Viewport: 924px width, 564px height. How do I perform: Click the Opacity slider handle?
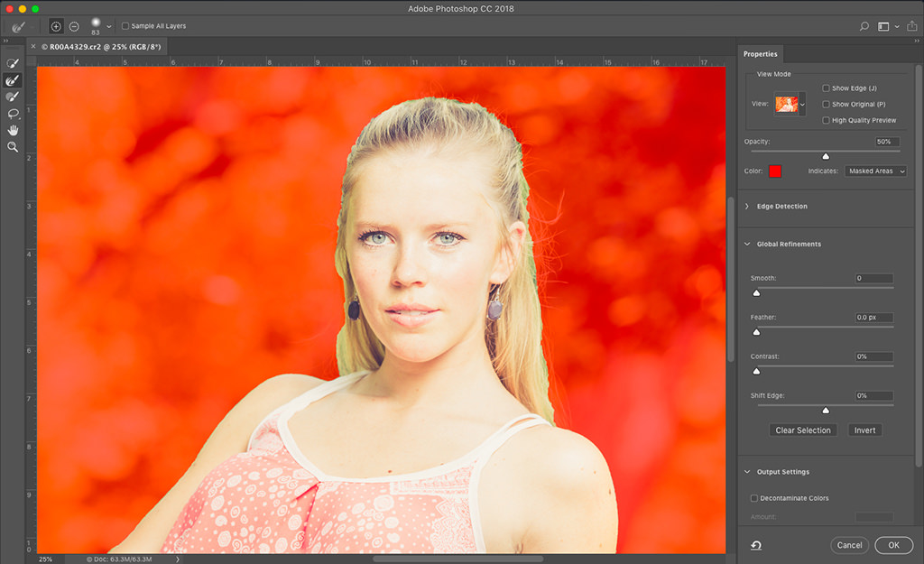click(826, 156)
